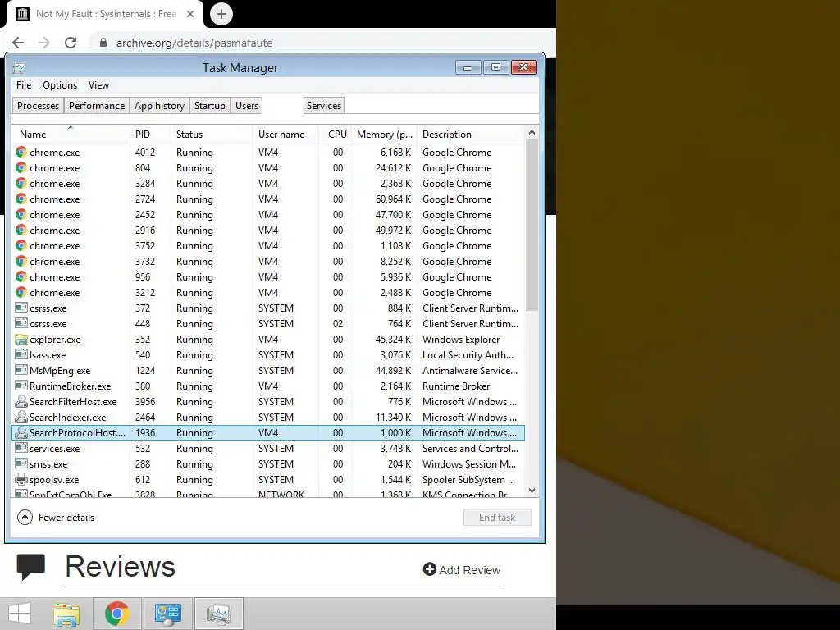Screen dimensions: 840x630
Task: Sort by the Memory column header
Action: pyautogui.click(x=384, y=135)
